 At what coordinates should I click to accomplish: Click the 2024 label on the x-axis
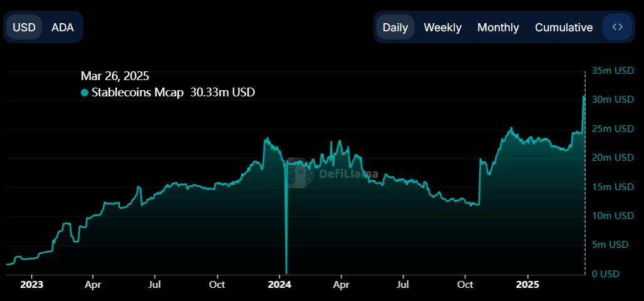pos(279,285)
